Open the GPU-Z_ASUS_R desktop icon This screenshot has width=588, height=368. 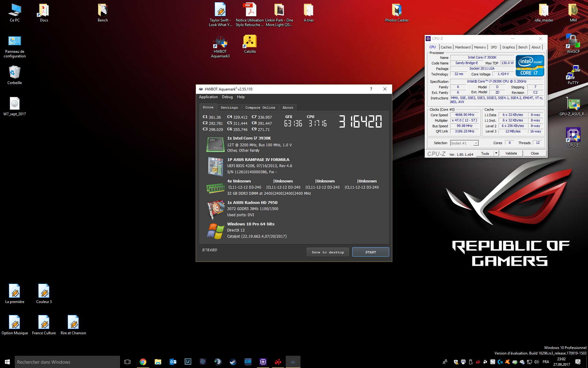tap(573, 107)
